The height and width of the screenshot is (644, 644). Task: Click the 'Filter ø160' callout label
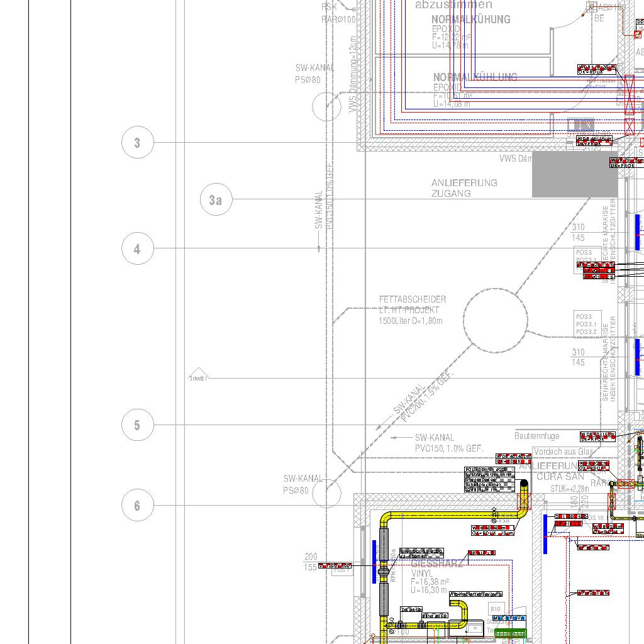pyautogui.click(x=435, y=616)
